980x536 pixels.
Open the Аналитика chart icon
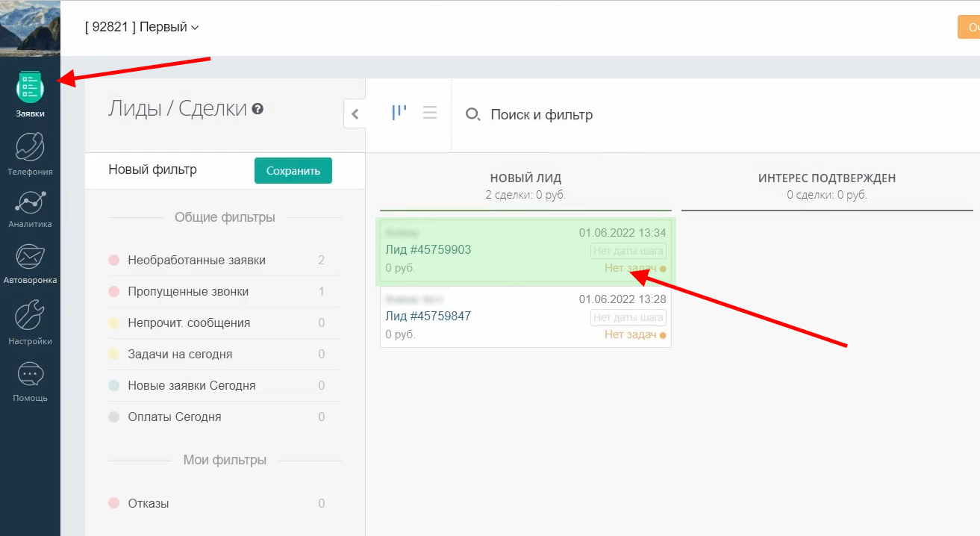[30, 202]
